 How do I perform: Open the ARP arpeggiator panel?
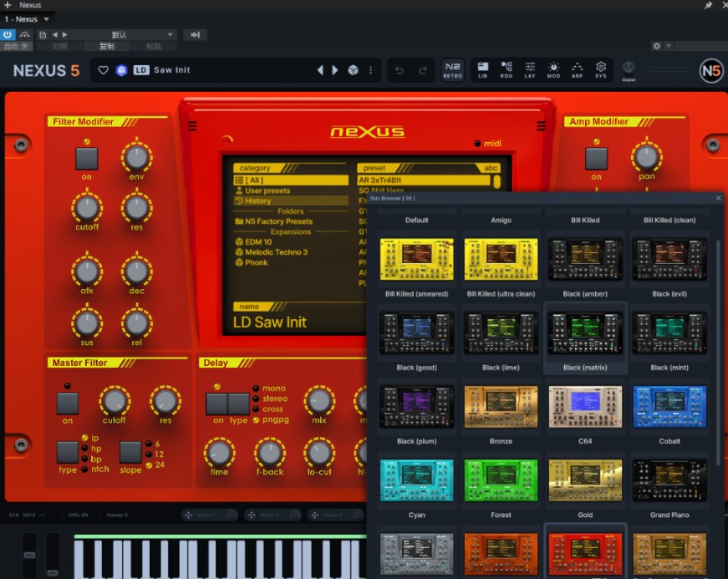(x=577, y=70)
